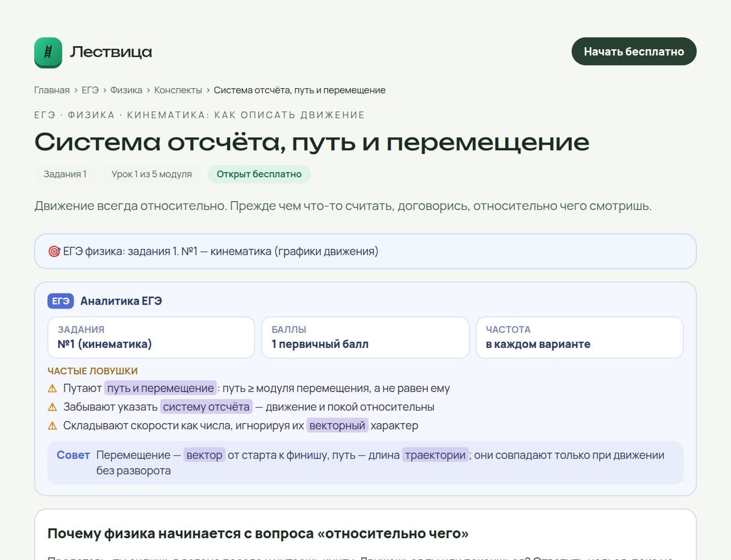The width and height of the screenshot is (731, 560).
Task: Click the warning icon beside Складывают скорости
Action: point(52,426)
